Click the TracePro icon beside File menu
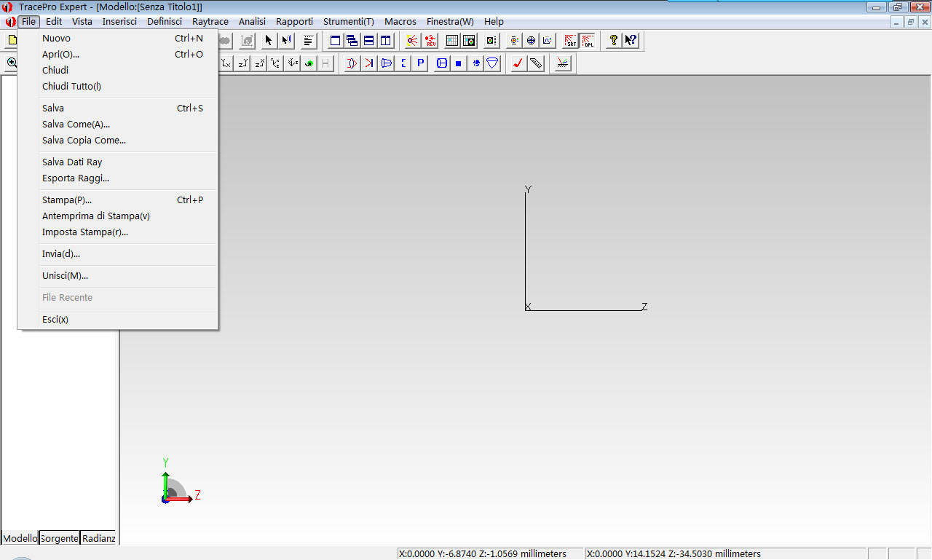 [9, 22]
